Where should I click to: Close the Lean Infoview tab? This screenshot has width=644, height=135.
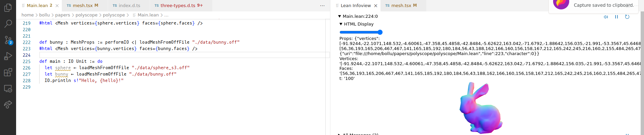point(376,6)
